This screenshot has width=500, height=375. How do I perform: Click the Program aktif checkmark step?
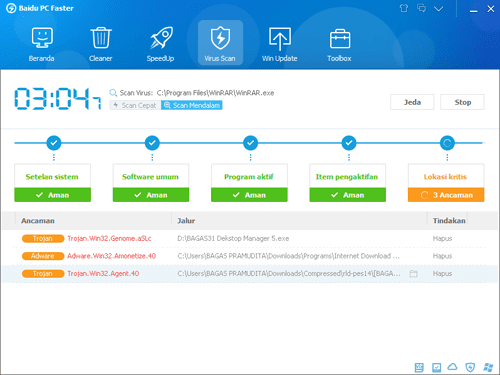point(250,143)
